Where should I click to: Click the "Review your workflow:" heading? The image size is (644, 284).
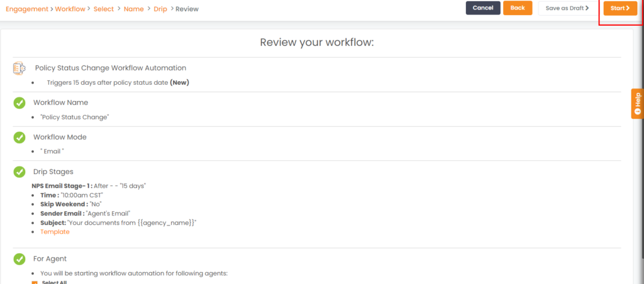(317, 43)
